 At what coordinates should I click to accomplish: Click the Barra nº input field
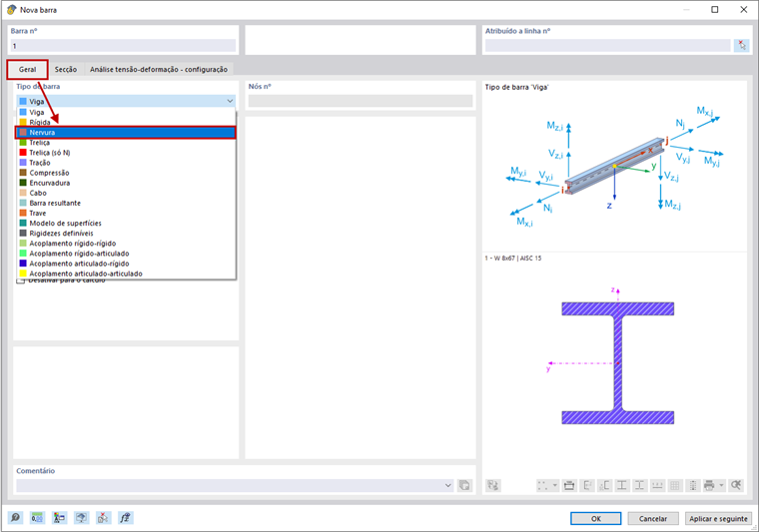point(123,46)
